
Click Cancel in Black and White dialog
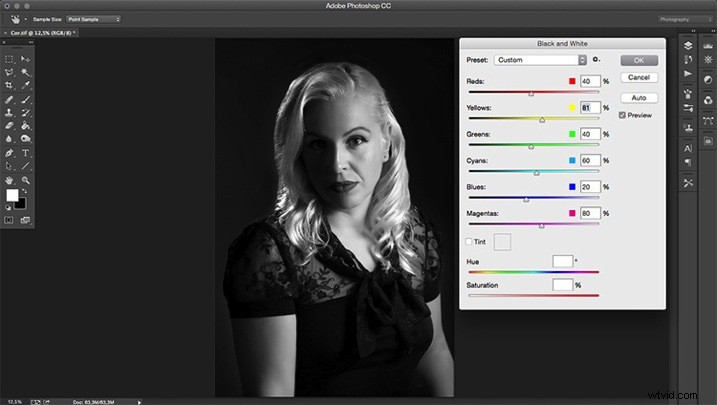coord(639,77)
